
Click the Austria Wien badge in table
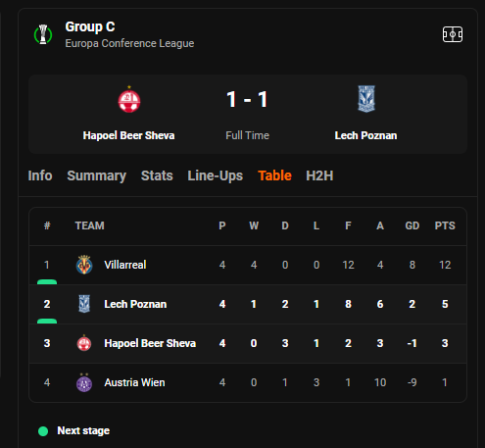pos(84,382)
